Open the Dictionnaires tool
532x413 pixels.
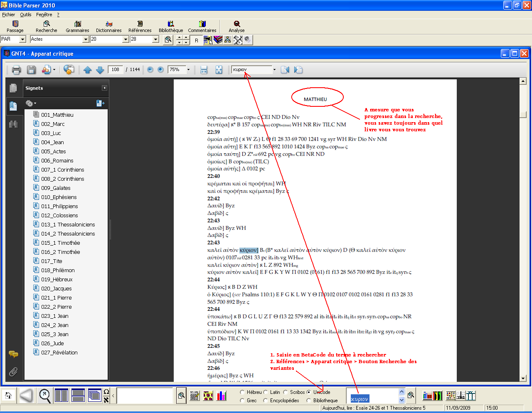pos(108,27)
